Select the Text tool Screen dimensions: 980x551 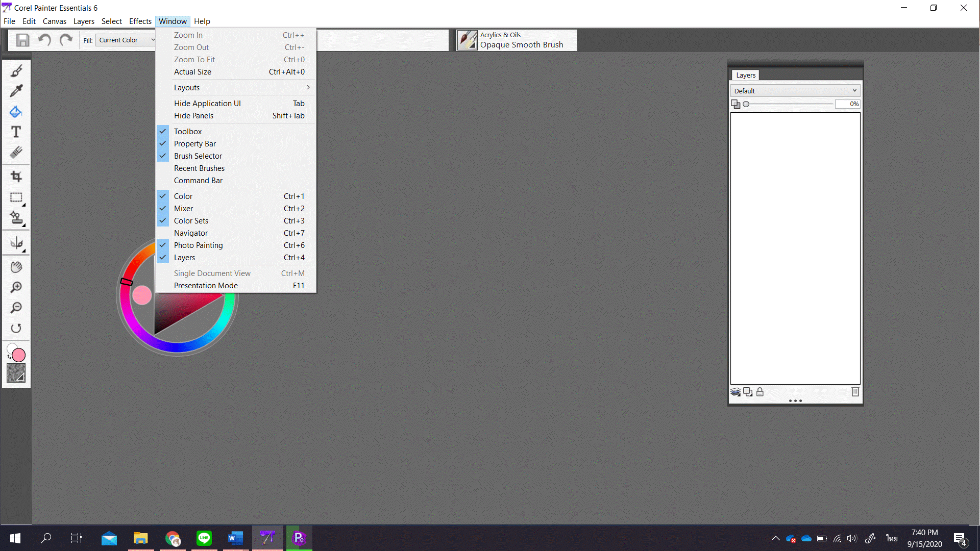tap(16, 132)
